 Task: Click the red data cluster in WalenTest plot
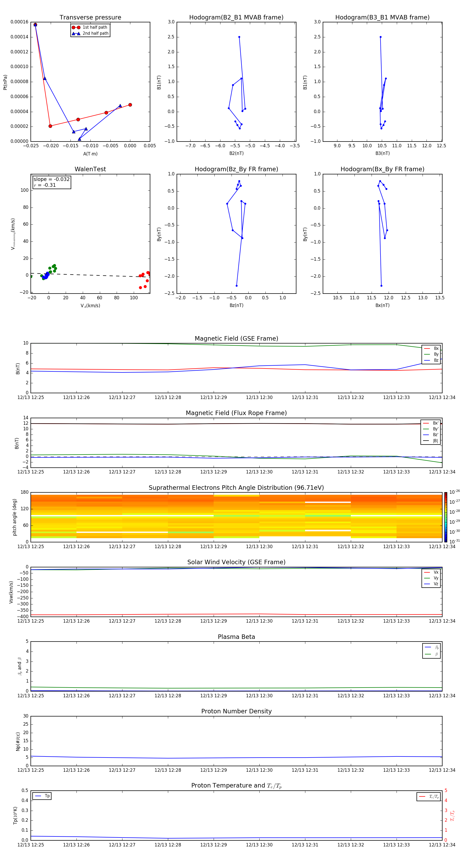145,279
